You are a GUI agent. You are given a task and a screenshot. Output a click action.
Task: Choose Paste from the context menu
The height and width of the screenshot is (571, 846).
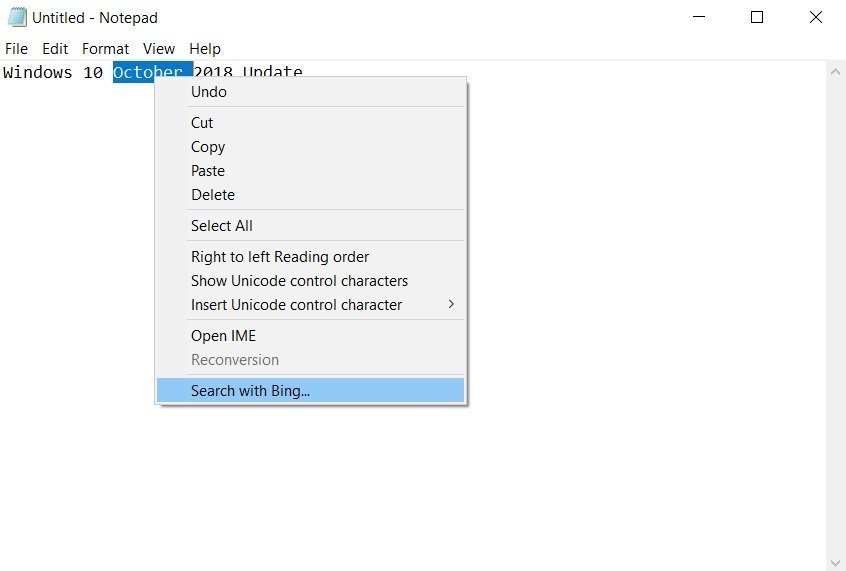tap(208, 171)
